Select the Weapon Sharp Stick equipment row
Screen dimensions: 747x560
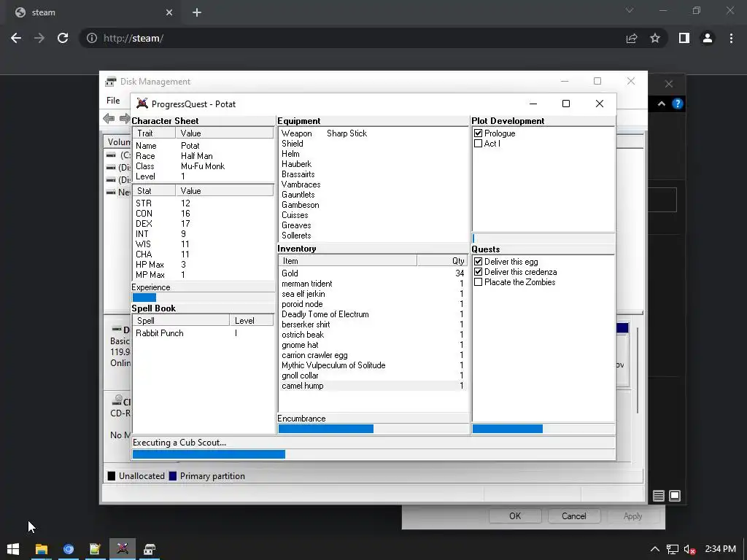tap(373, 133)
